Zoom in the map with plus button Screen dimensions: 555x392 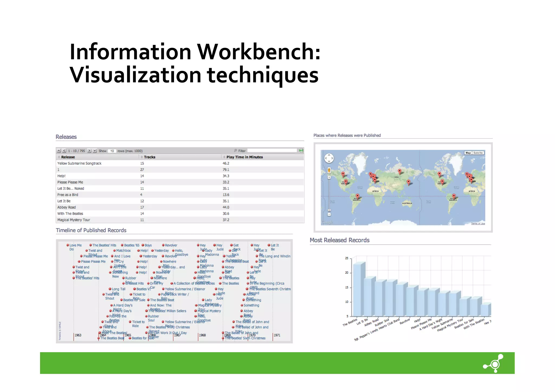click(329, 177)
